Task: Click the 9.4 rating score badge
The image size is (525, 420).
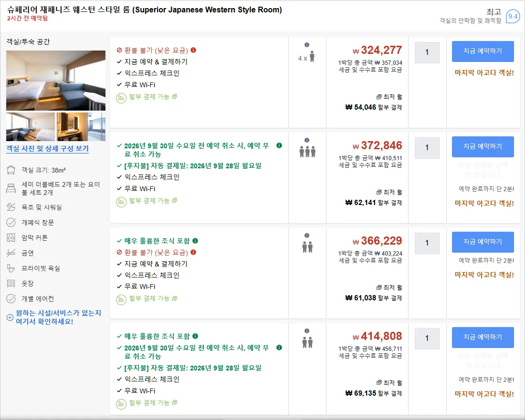Action: point(513,16)
